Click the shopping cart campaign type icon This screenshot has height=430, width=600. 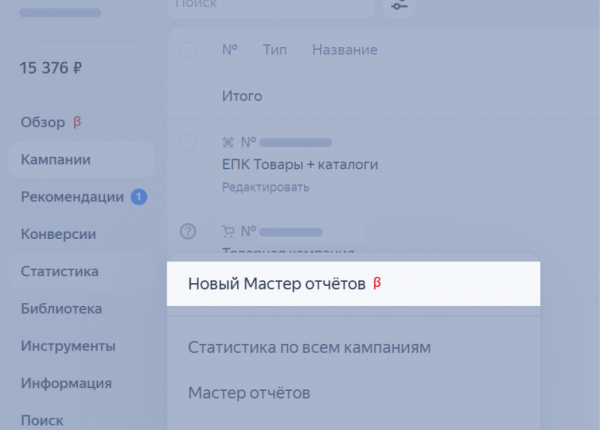[227, 231]
